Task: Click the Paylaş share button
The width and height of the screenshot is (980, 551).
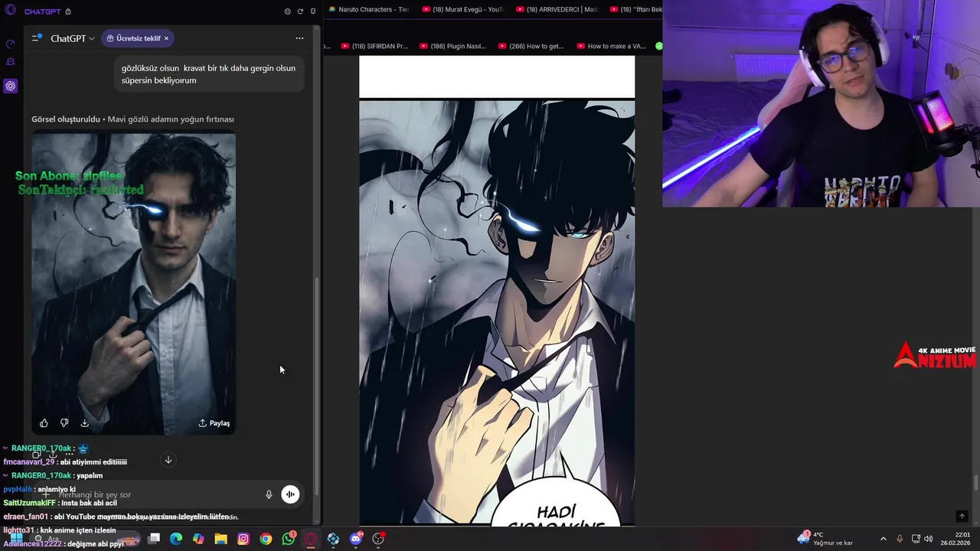Action: (214, 423)
